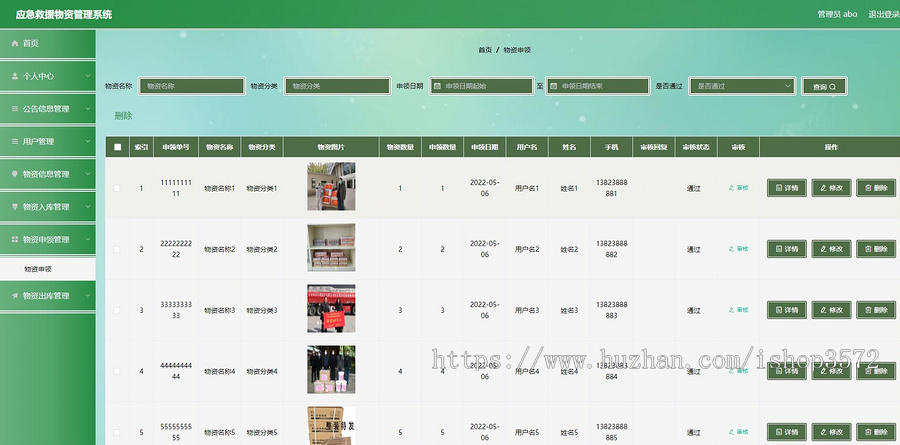Image resolution: width=900 pixels, height=445 pixels.
Task: Toggle the select-all checkbox in table header
Action: pos(118,147)
